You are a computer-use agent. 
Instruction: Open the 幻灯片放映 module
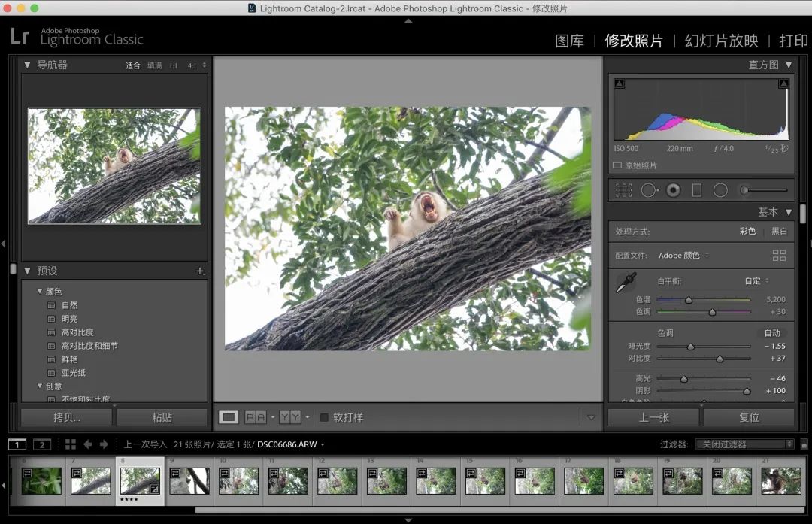click(x=721, y=41)
